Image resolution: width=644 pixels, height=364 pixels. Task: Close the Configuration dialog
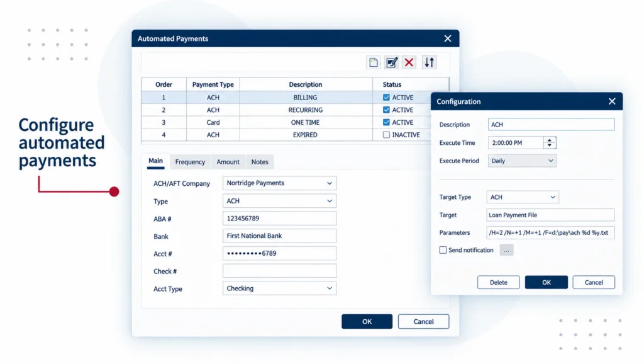612,101
